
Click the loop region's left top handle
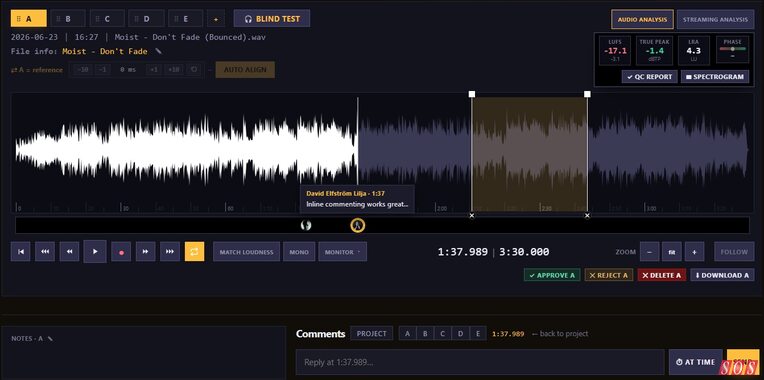point(472,94)
